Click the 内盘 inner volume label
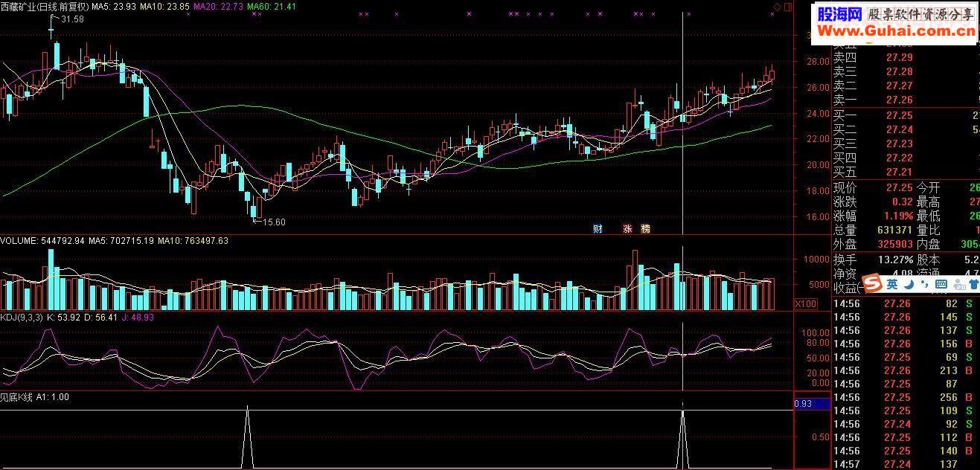This screenshot has width=980, height=470. (x=927, y=244)
